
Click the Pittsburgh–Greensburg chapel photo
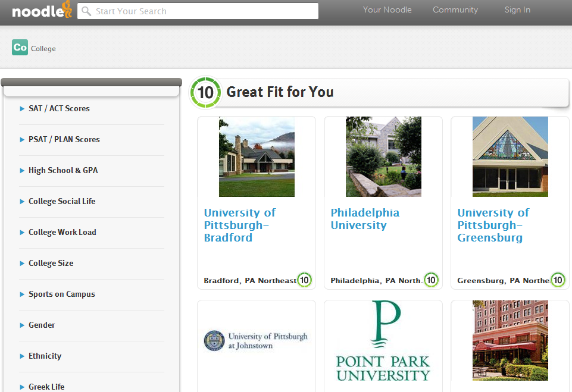(510, 157)
